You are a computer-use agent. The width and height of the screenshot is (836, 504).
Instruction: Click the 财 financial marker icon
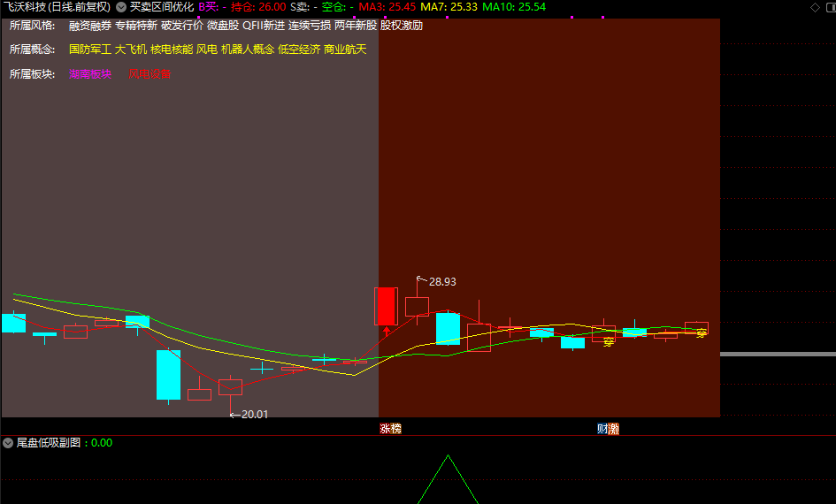point(602,428)
